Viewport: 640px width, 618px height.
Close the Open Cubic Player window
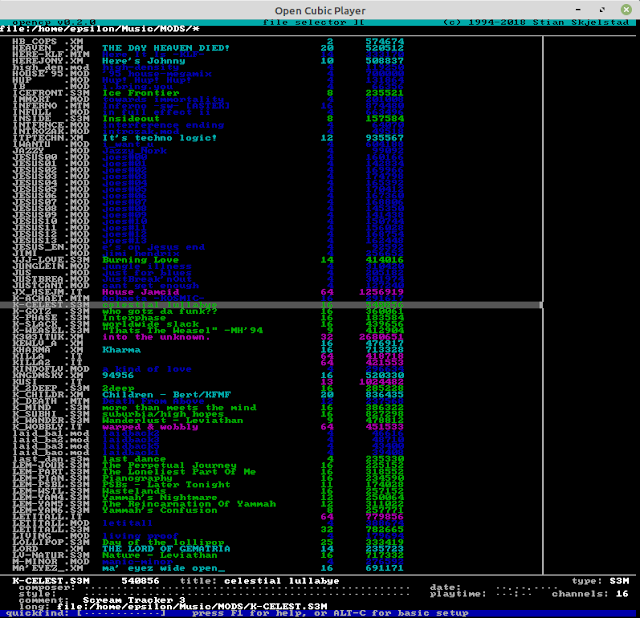tap(626, 9)
